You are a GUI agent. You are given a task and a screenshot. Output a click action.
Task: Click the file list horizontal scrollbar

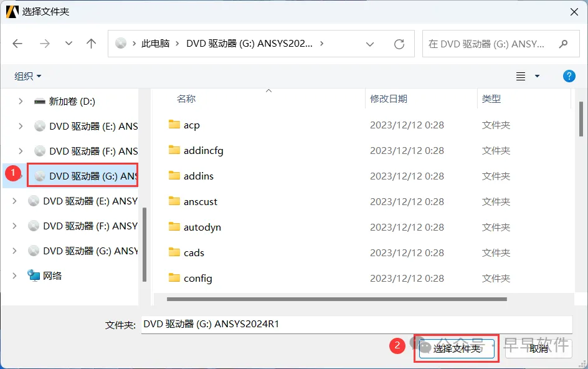(337, 299)
